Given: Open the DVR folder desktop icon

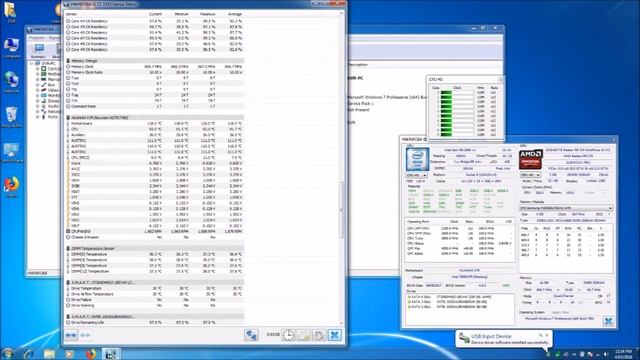Looking at the screenshot, I should [10, 11].
